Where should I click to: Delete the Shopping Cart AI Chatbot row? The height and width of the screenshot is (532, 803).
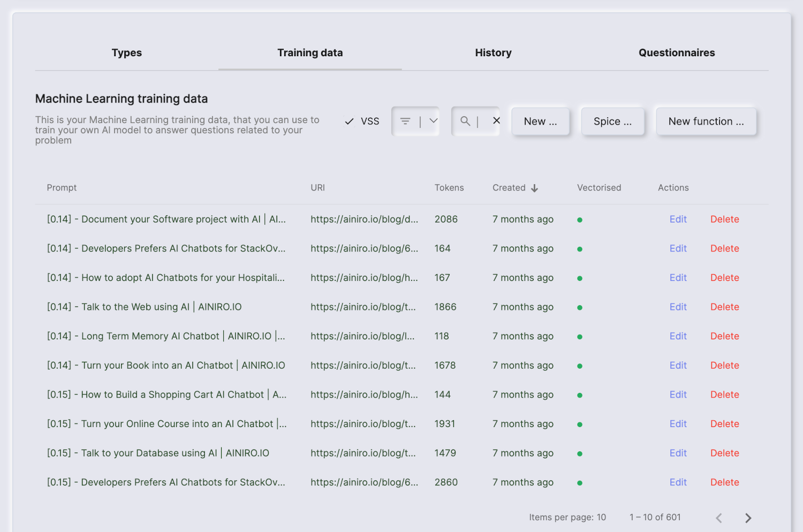point(724,394)
